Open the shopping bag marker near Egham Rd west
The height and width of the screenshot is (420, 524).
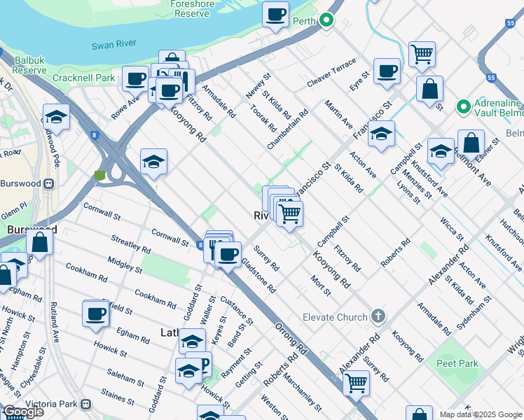[5, 276]
